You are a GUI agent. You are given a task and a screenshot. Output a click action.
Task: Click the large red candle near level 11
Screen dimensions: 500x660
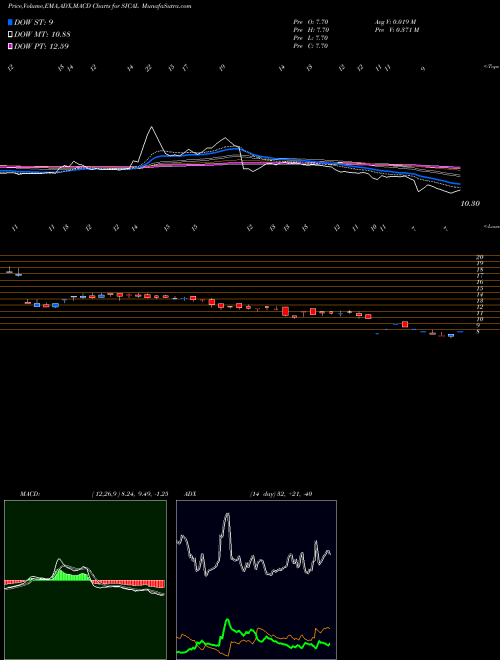(x=285, y=311)
